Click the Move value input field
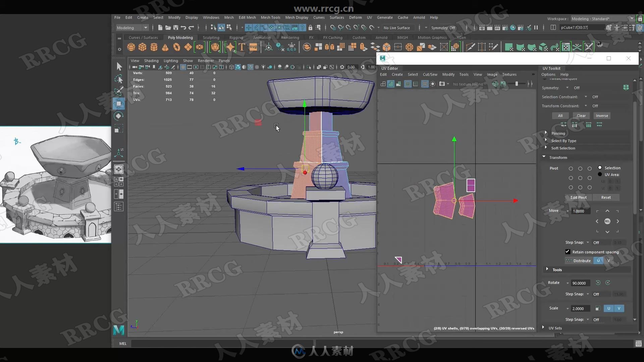The height and width of the screenshot is (362, 644). (x=580, y=211)
